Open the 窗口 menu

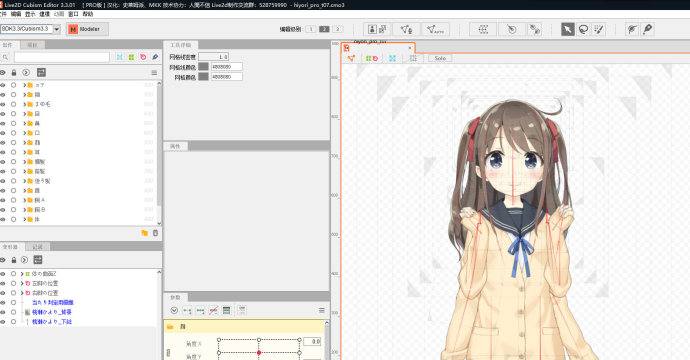click(x=73, y=14)
